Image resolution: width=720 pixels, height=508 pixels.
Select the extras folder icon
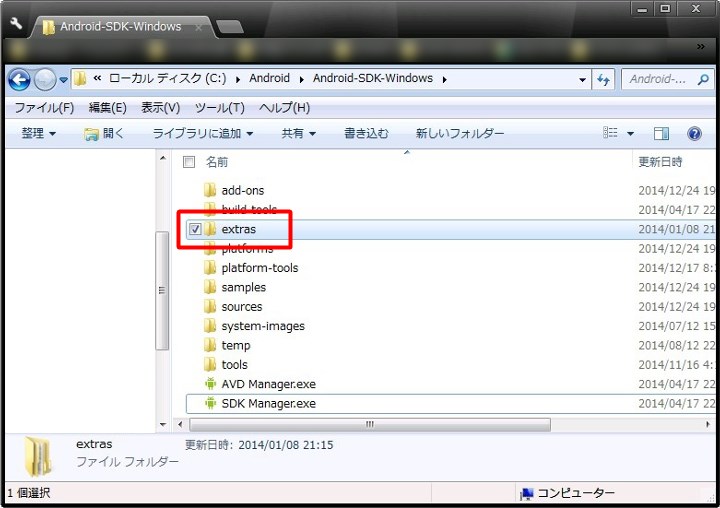coord(210,228)
